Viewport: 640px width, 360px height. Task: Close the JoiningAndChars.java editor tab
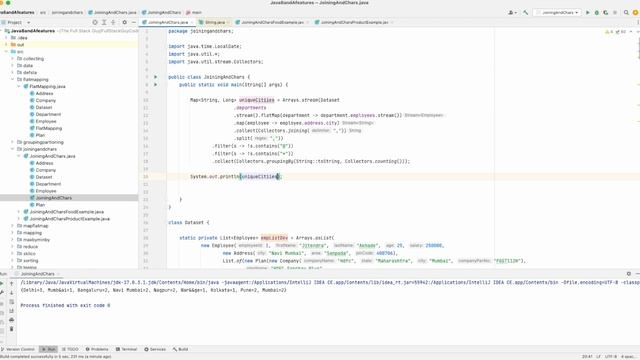click(x=192, y=22)
